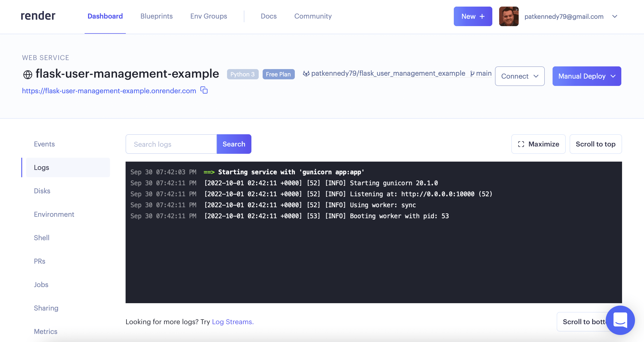
Task: Expand the Manual Deploy dropdown
Action: 587,76
